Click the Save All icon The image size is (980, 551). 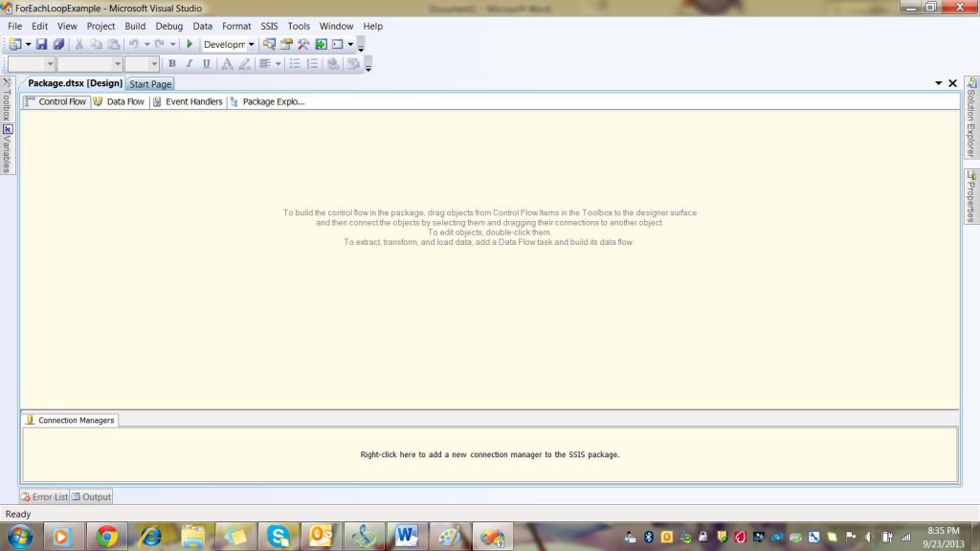(x=58, y=44)
